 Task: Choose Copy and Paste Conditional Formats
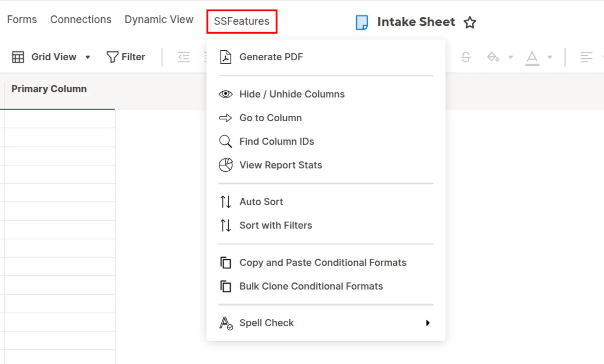[x=322, y=262]
